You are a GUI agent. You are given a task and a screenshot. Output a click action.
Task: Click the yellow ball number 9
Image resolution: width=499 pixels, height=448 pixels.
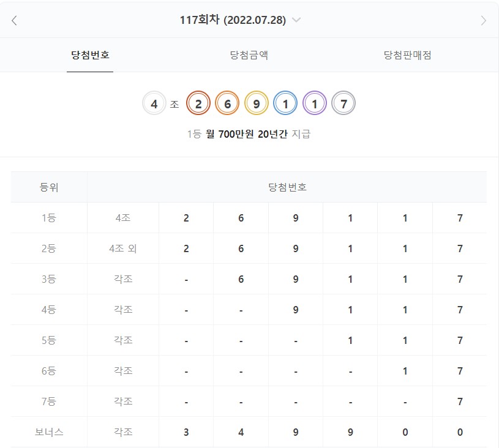coord(257,103)
